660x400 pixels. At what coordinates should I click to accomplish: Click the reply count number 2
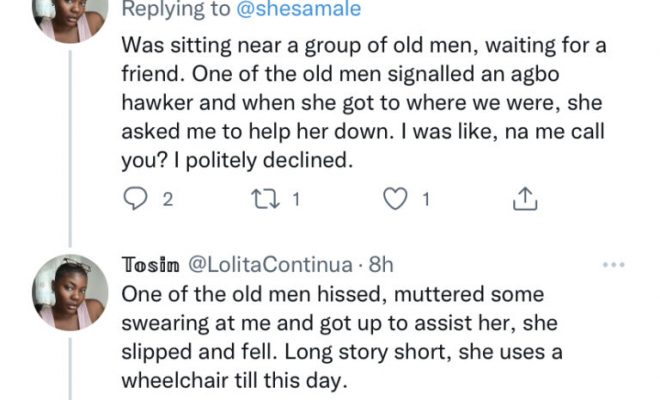[168, 200]
